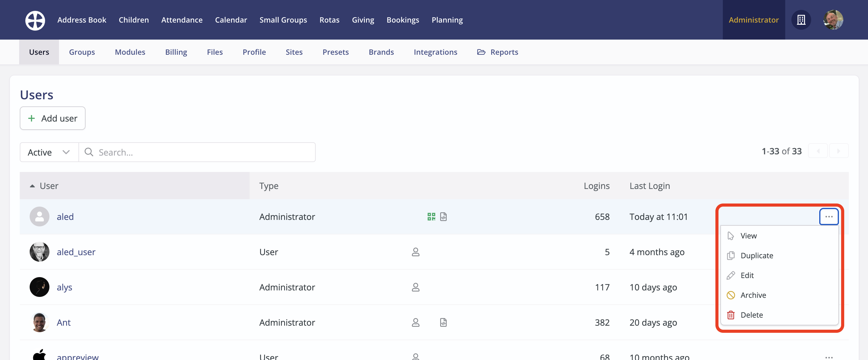Open the actions menu on the appreview row
Screen dimensions: 868x360
coord(829,358)
